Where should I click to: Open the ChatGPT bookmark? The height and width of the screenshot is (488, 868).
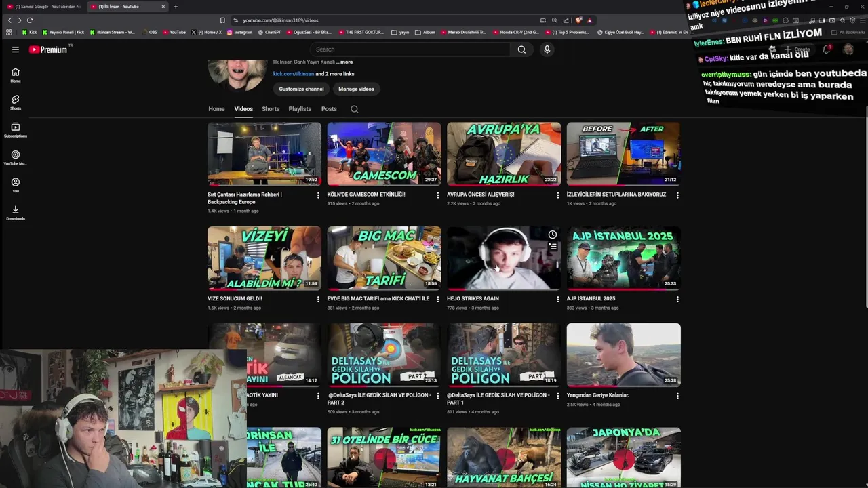(x=269, y=32)
